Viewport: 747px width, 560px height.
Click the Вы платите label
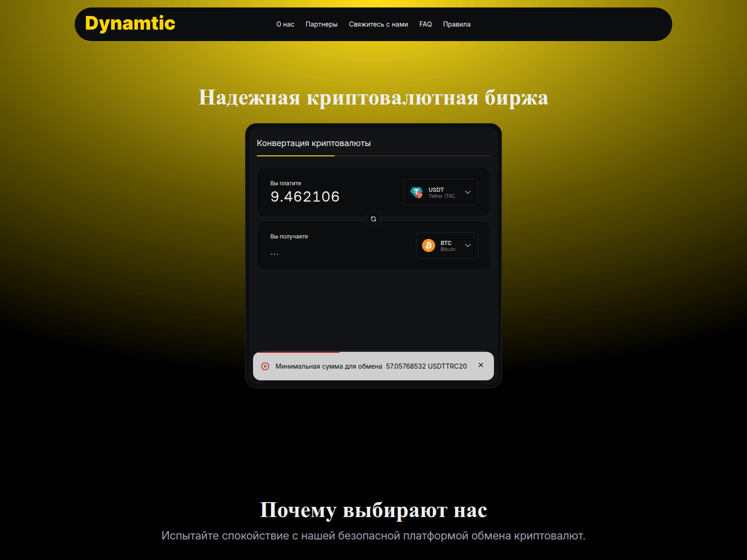[x=286, y=183]
